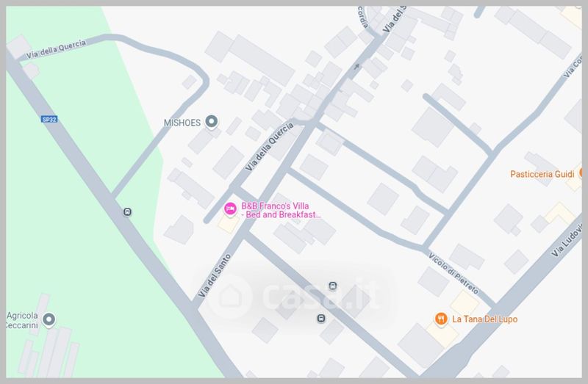
Task: Select the La Tana Del Lupo text label
Action: (484, 319)
